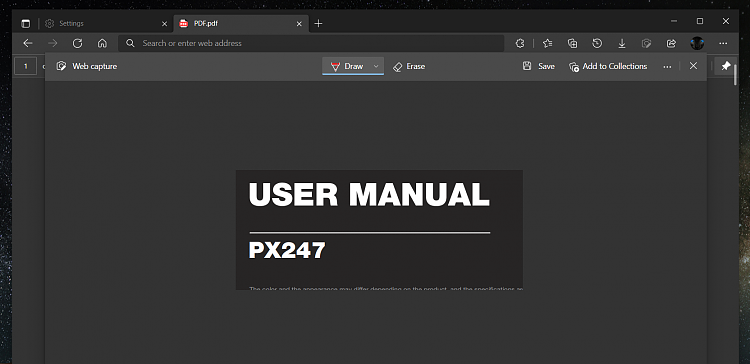This screenshot has height=364, width=750.
Task: Go back to previous page
Action: (x=28, y=44)
